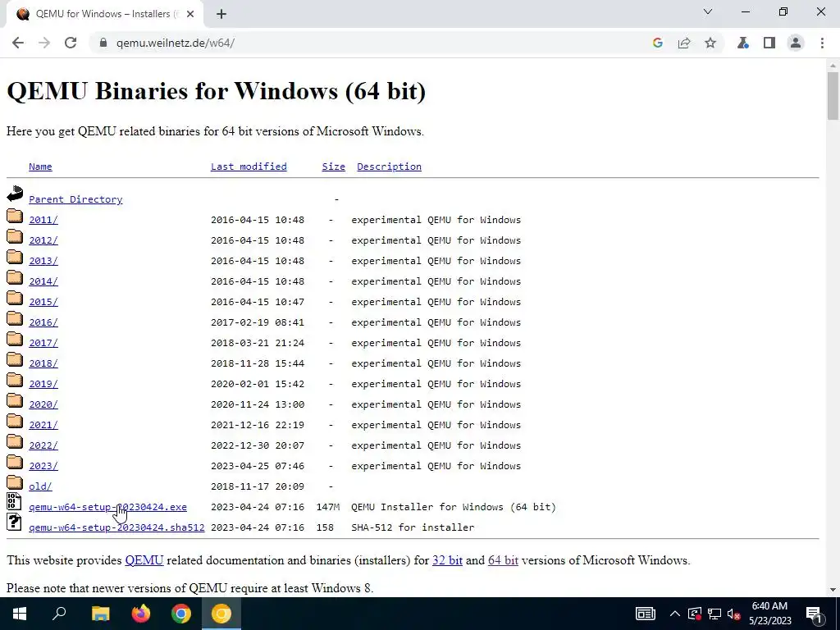Open the 2011/ folder link
Image resolution: width=840 pixels, height=630 pixels.
click(43, 220)
